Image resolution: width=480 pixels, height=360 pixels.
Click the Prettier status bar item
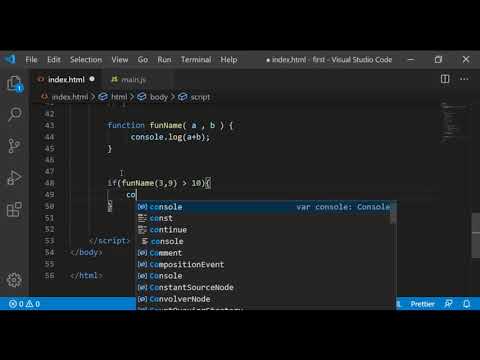click(x=422, y=304)
